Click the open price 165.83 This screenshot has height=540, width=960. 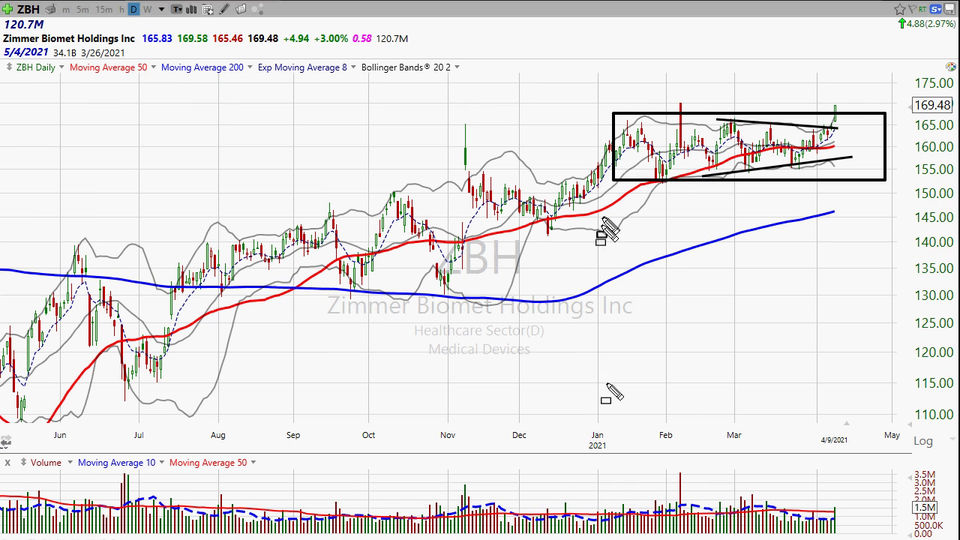tap(157, 38)
